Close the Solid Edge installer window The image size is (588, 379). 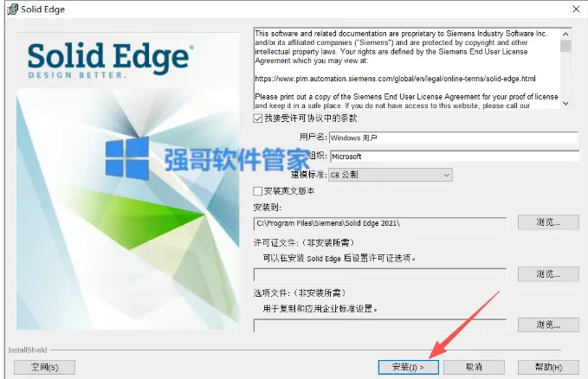coord(576,9)
